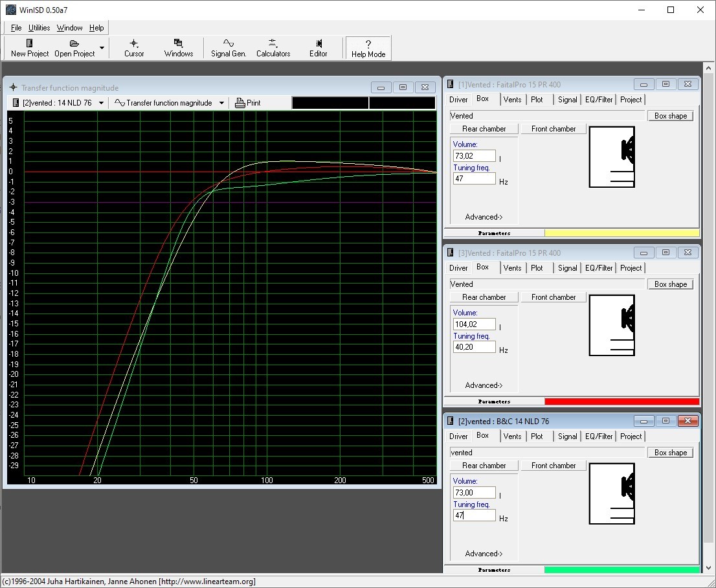Open the project selector dropdown for 14 NLD 76
Screen dimensions: 716x588
pos(101,103)
